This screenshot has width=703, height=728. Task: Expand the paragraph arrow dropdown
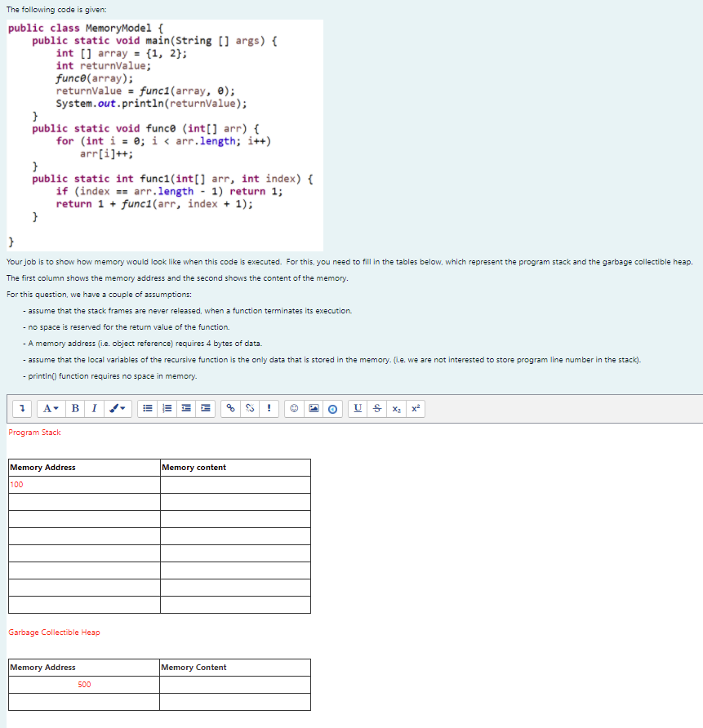click(22, 408)
